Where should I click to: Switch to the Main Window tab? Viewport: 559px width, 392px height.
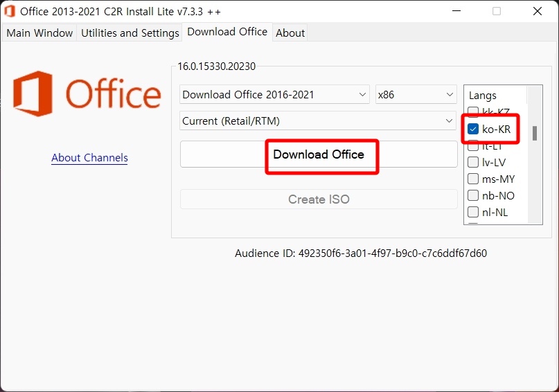pos(39,33)
